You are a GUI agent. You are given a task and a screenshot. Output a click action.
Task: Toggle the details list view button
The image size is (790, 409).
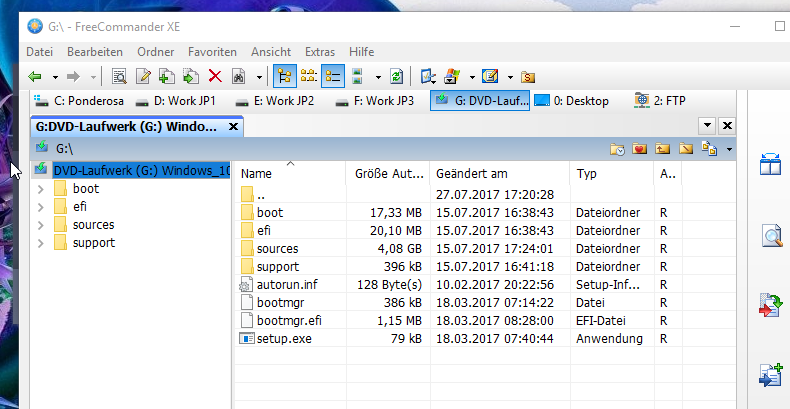click(333, 77)
